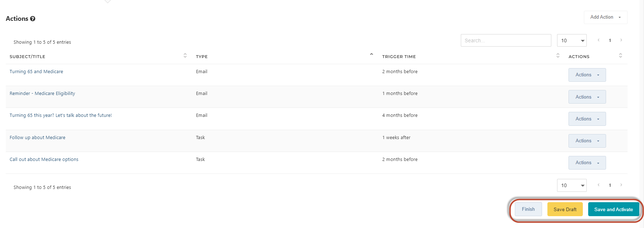Sort by Trigger Time column arrows

pos(558,56)
